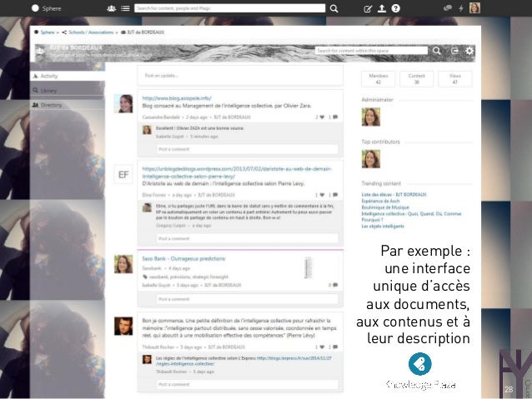Open the list menu icon in top bar
The image size is (532, 399).
tap(125, 8)
